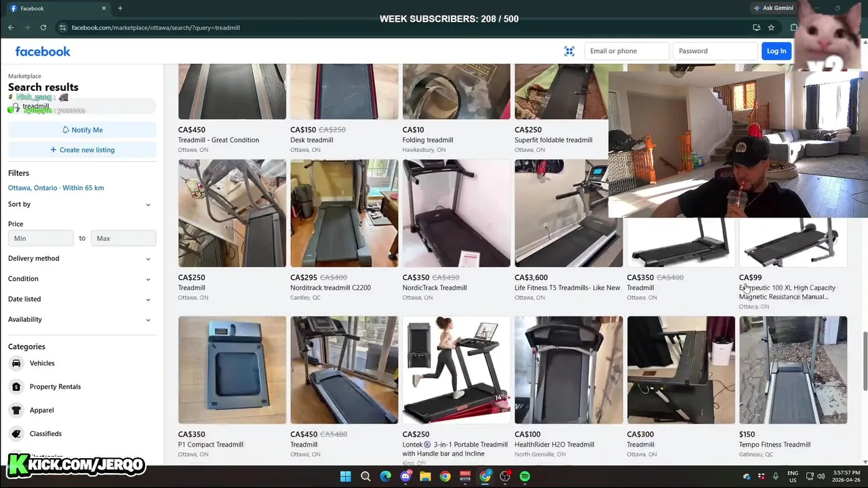Open a new browser tab
Viewport: 868px width, 488px height.
120,8
